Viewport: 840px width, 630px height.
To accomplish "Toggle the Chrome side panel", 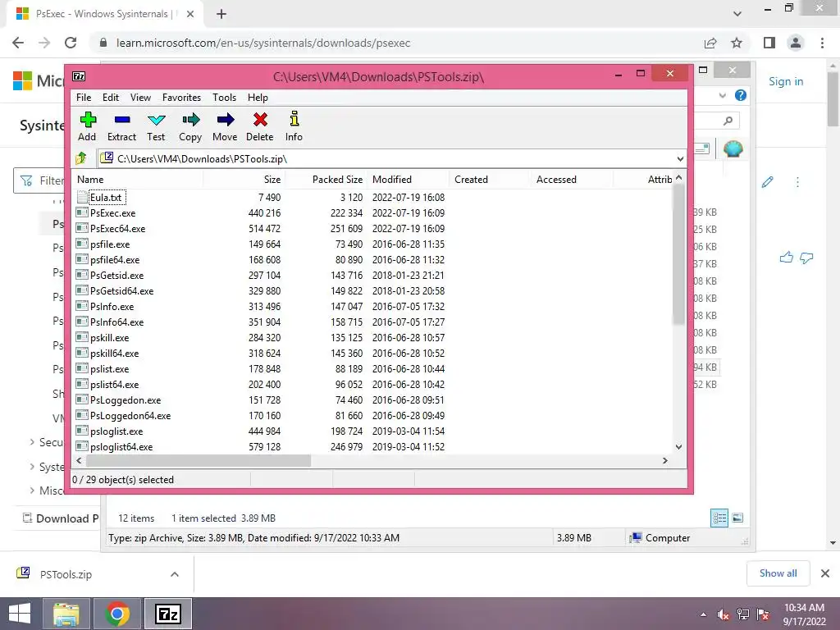I will tap(769, 43).
